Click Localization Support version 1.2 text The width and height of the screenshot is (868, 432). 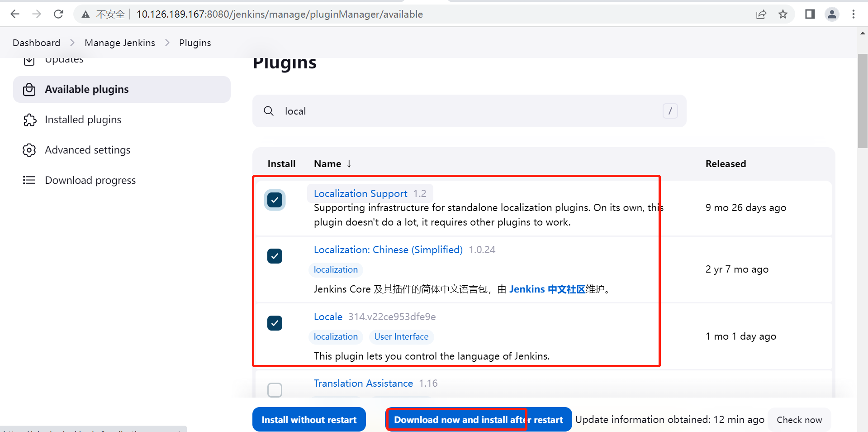click(420, 193)
